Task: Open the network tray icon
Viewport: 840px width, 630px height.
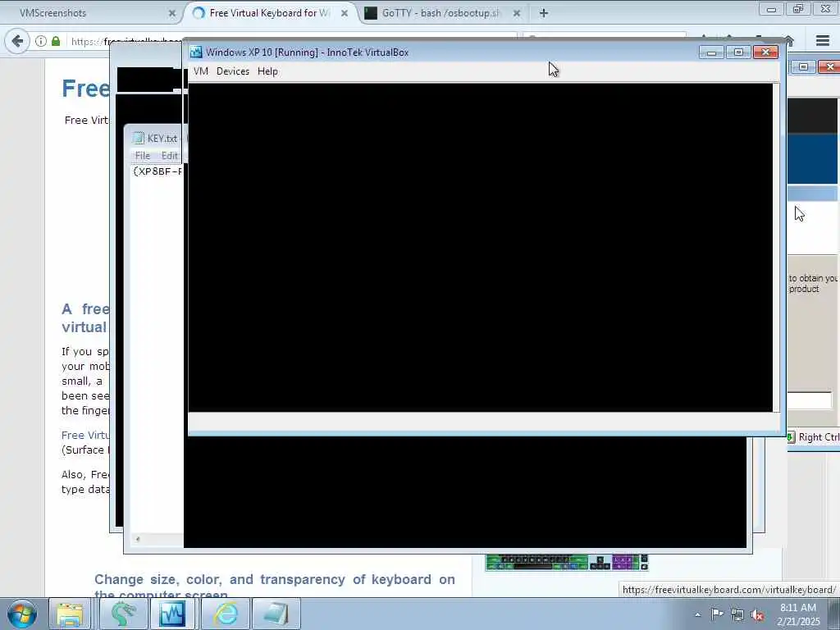Action: click(737, 614)
